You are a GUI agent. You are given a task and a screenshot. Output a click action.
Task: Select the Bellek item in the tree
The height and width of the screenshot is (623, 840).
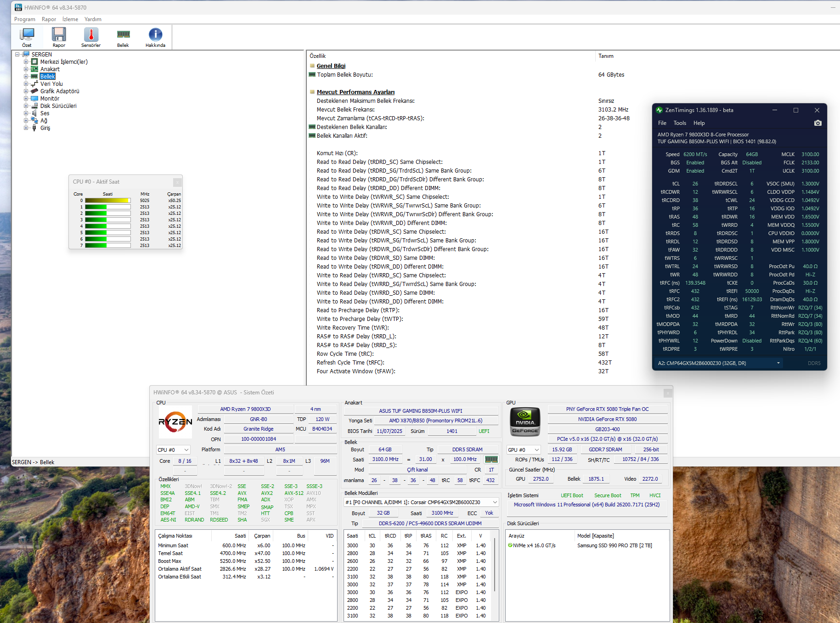[48, 76]
